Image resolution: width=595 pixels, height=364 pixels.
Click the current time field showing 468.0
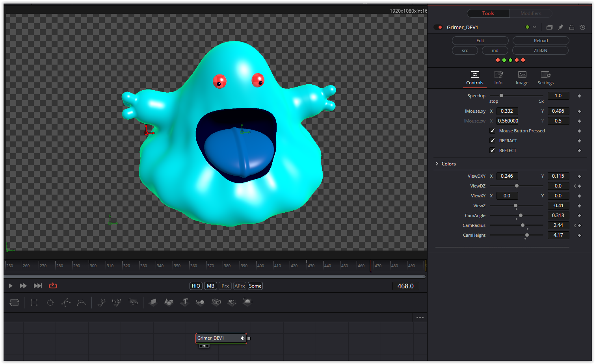(405, 286)
